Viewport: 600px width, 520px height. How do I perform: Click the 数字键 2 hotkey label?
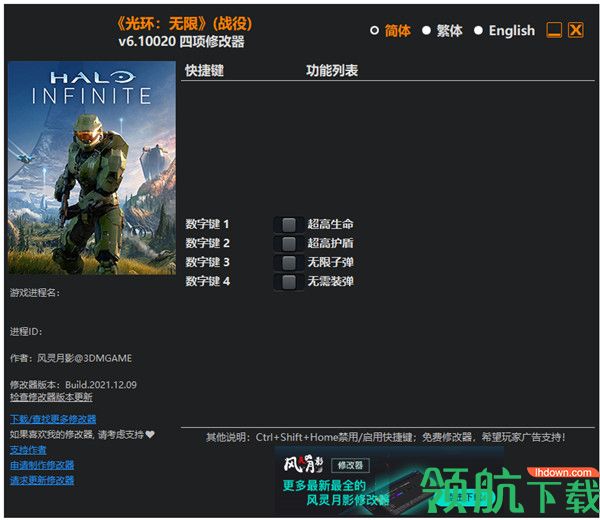pos(207,243)
